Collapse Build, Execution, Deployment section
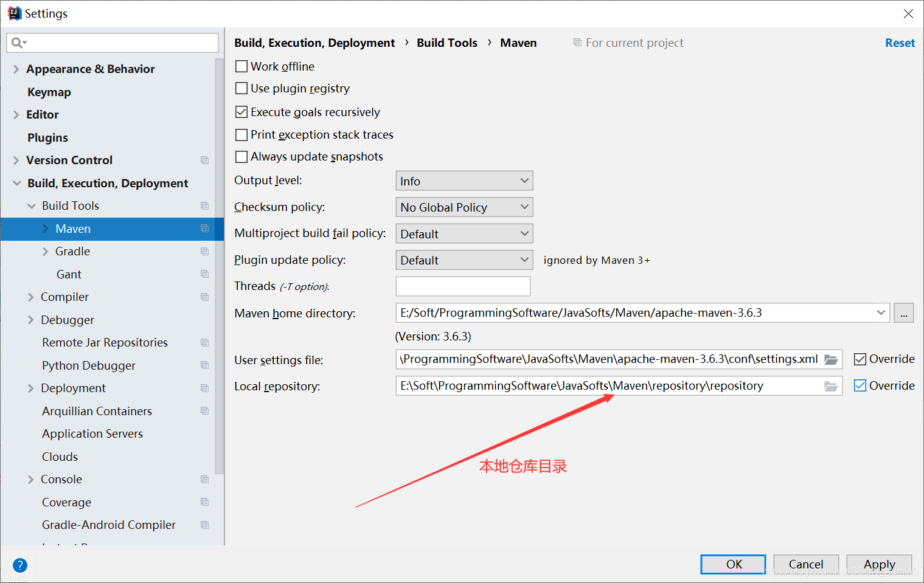The width and height of the screenshot is (924, 583). [17, 183]
